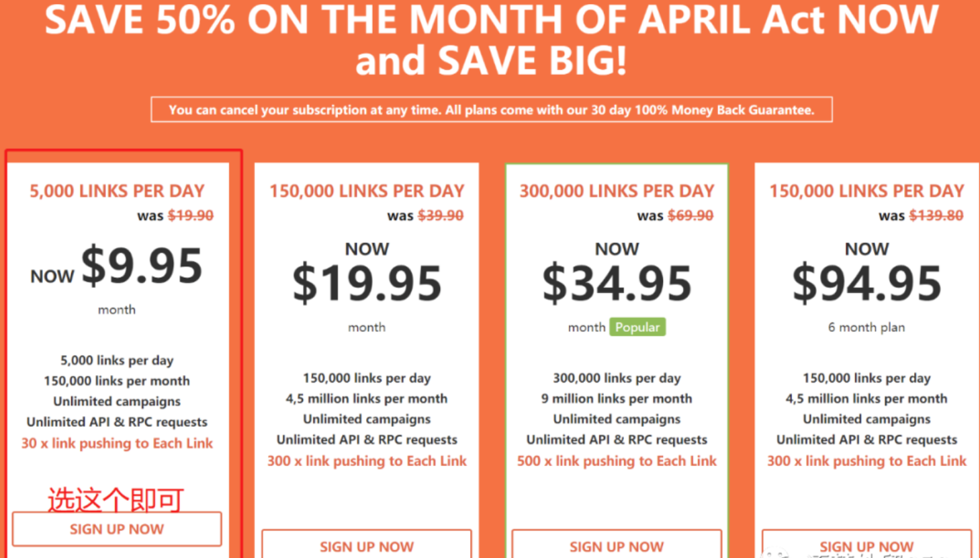The image size is (980, 558).
Task: Click SIGN UP NOW for the $94.95 plan
Action: click(x=866, y=545)
